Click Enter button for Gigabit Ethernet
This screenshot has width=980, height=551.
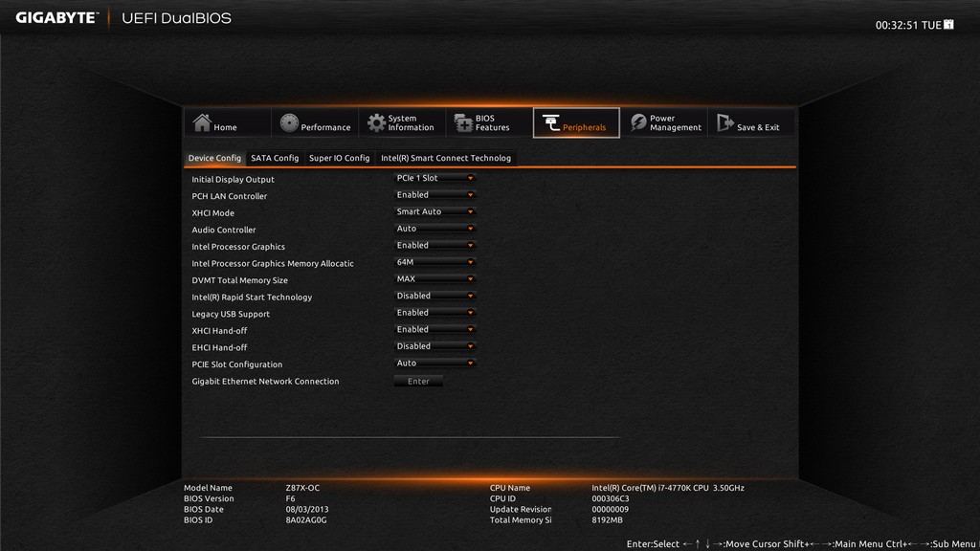point(418,381)
